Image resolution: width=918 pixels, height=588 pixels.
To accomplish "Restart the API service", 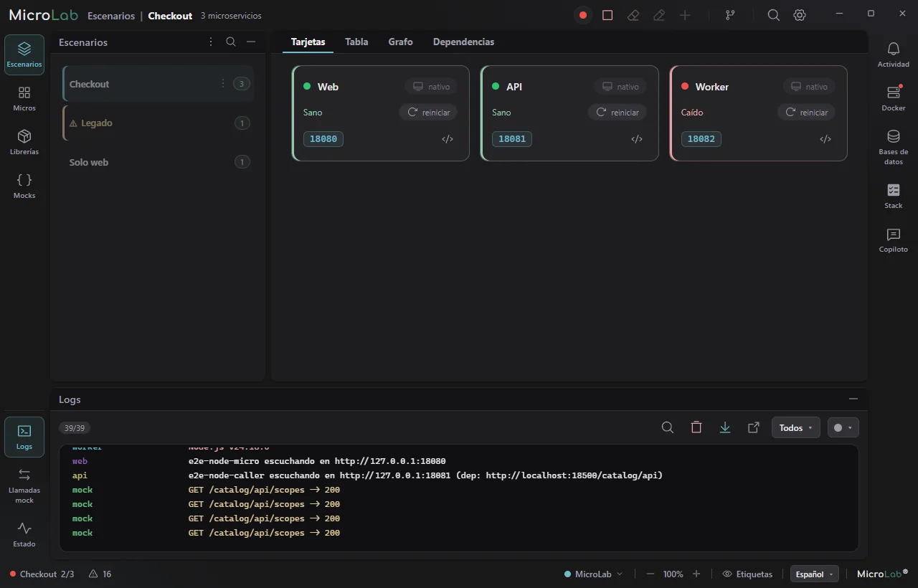I will (617, 113).
